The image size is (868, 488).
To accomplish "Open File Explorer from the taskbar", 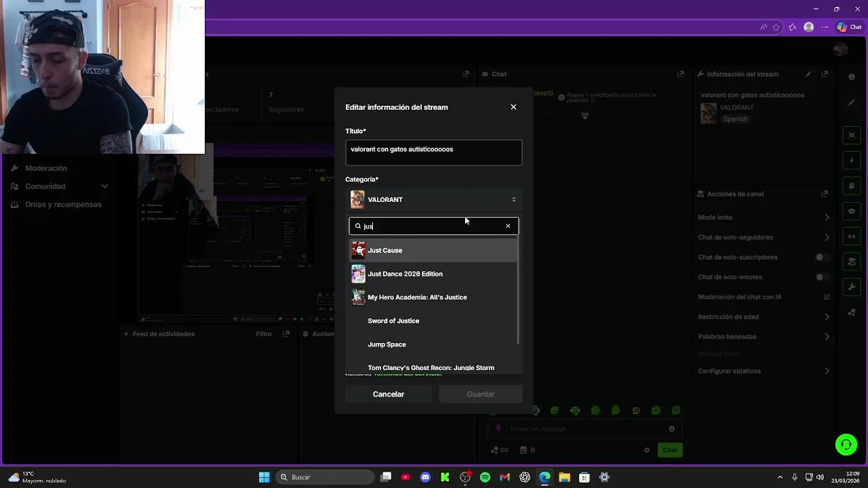I will (564, 477).
